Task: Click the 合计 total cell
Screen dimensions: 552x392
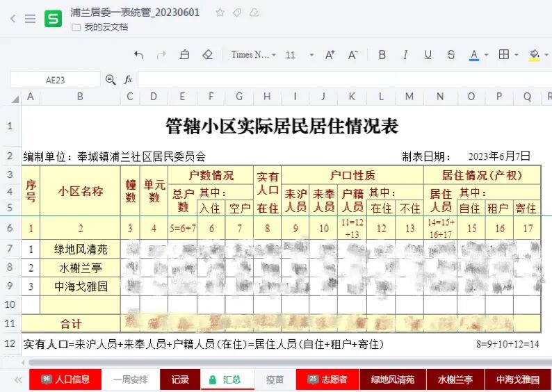Action: pyautogui.click(x=71, y=324)
